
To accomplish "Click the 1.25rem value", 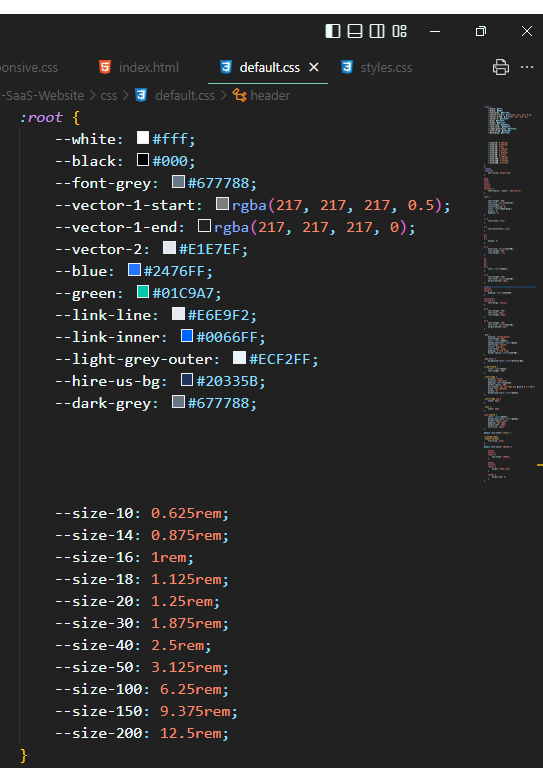I will pyautogui.click(x=182, y=601).
